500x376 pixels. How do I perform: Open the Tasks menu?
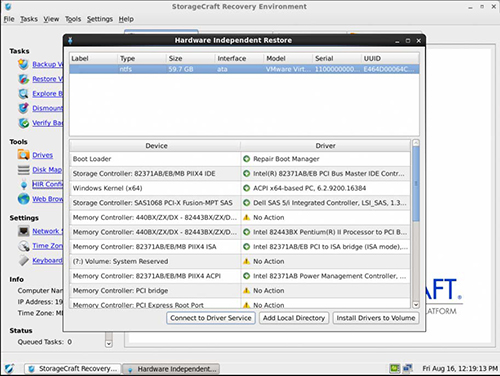click(29, 19)
